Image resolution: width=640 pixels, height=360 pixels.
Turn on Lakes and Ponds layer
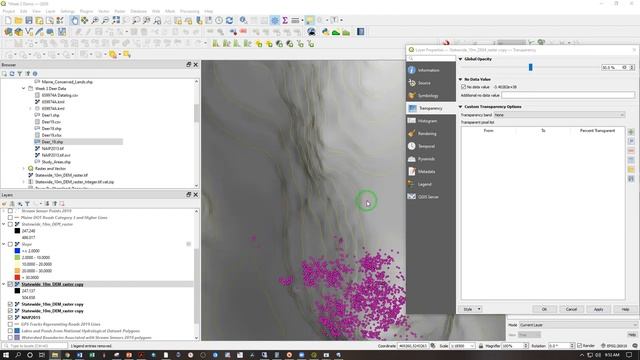coord(11,331)
